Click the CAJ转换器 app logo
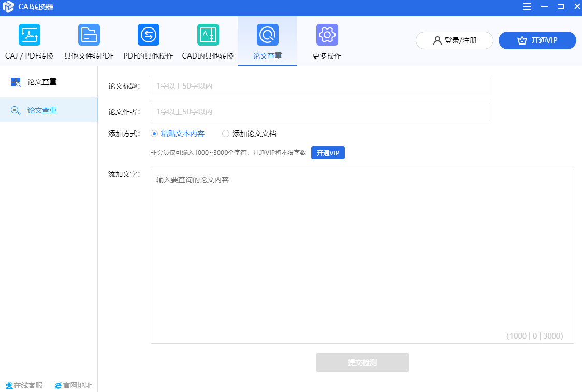The height and width of the screenshot is (392, 582). point(8,7)
